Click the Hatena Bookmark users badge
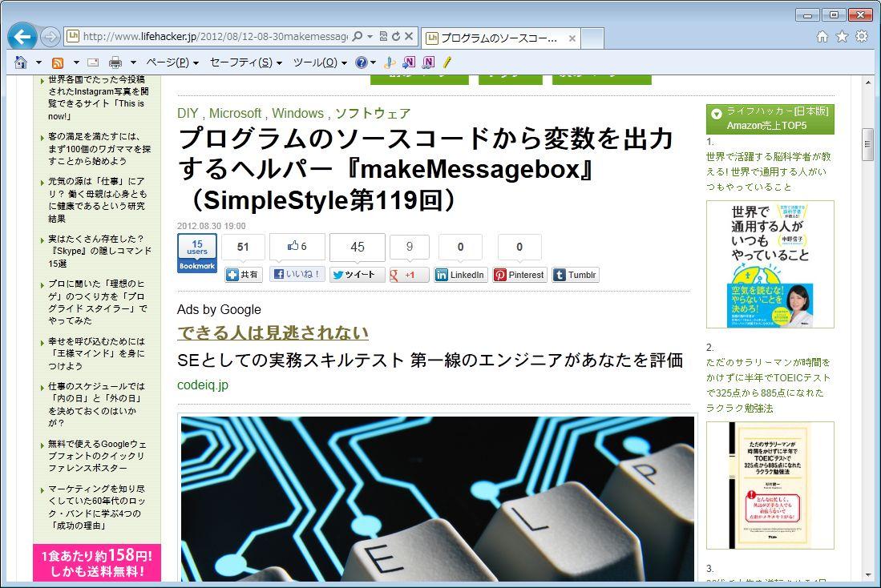 tap(196, 253)
